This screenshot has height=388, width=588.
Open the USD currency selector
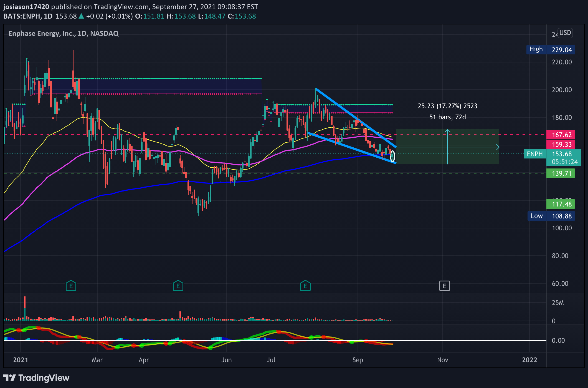pyautogui.click(x=565, y=33)
